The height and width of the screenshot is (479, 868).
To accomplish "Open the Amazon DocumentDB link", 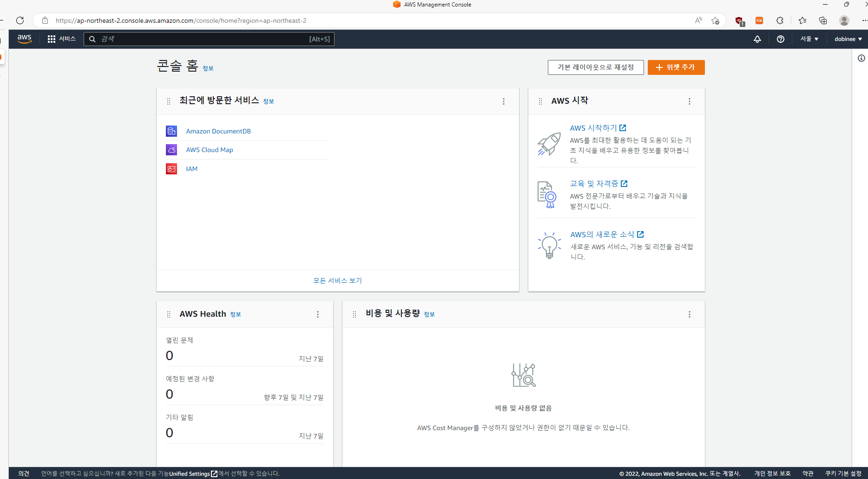I will [218, 131].
